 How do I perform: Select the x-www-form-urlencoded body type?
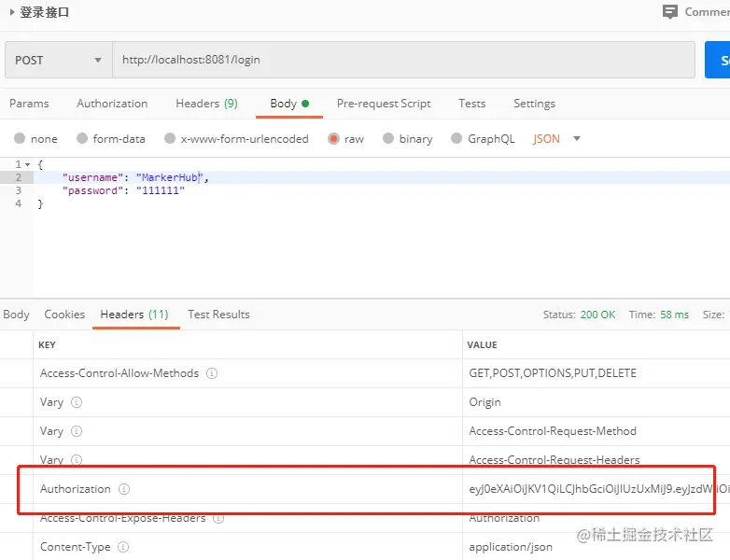pyautogui.click(x=170, y=139)
